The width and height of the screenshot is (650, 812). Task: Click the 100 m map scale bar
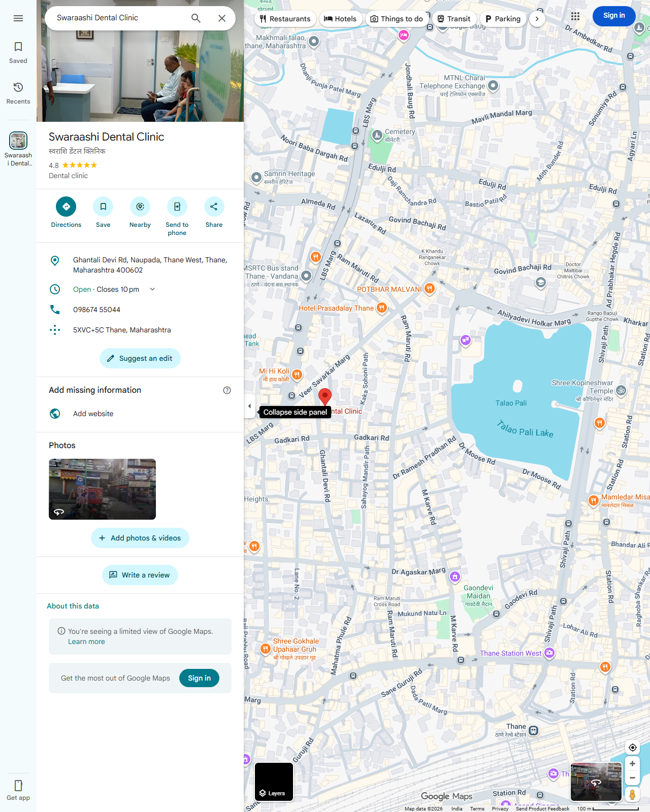coord(608,808)
